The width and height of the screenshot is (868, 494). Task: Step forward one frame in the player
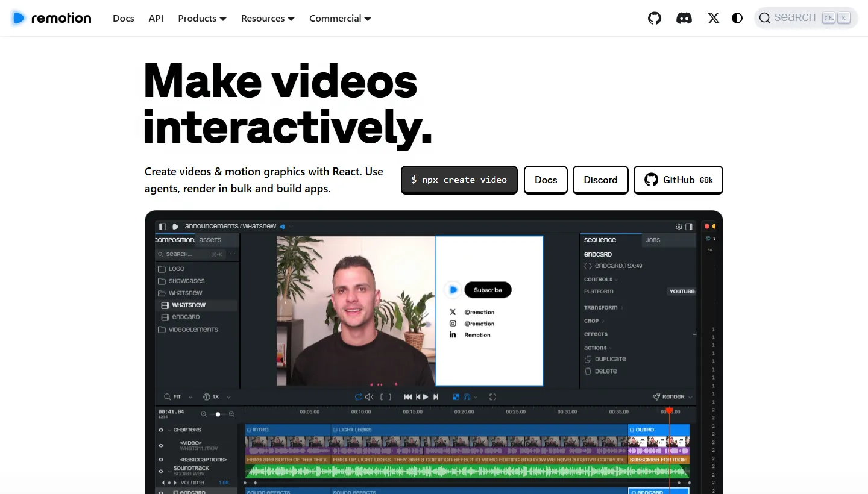tap(436, 397)
